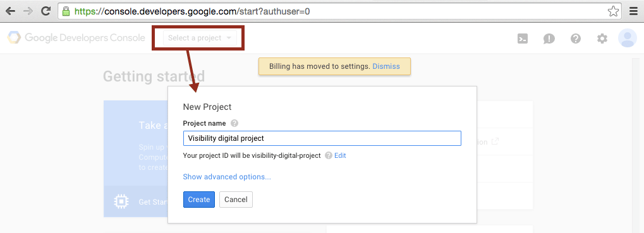Click the Project name label

point(205,123)
